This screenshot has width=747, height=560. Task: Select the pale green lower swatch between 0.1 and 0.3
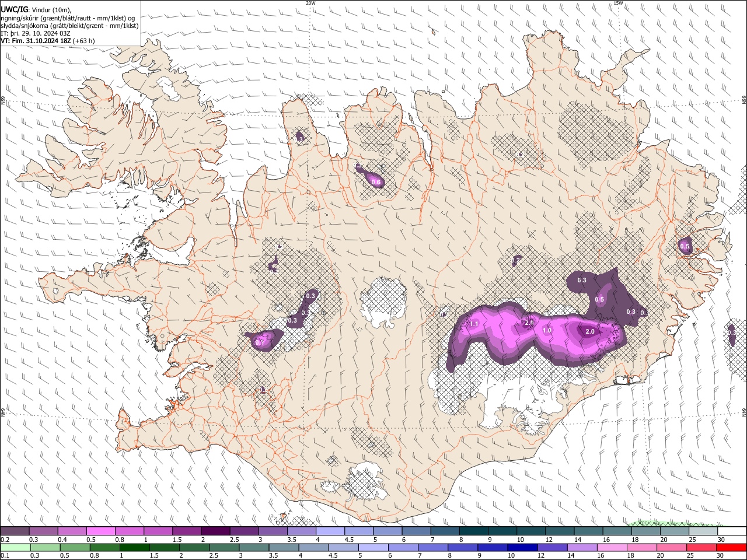(x=15, y=547)
